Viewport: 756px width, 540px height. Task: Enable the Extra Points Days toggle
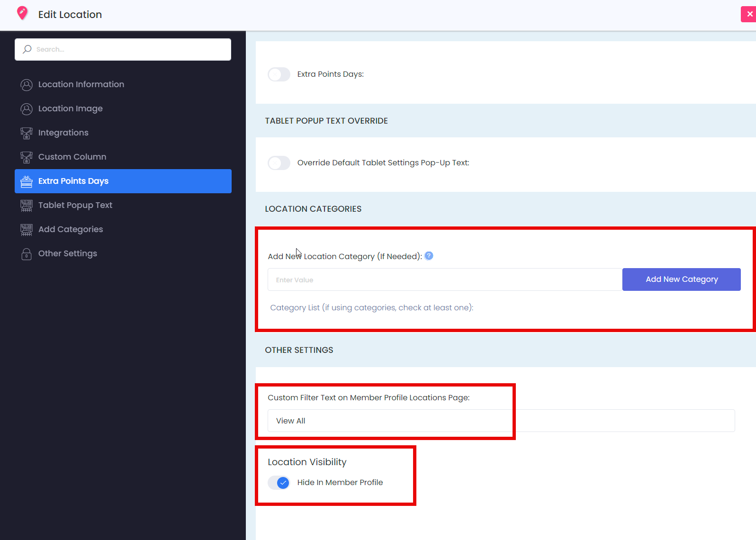[x=279, y=74]
